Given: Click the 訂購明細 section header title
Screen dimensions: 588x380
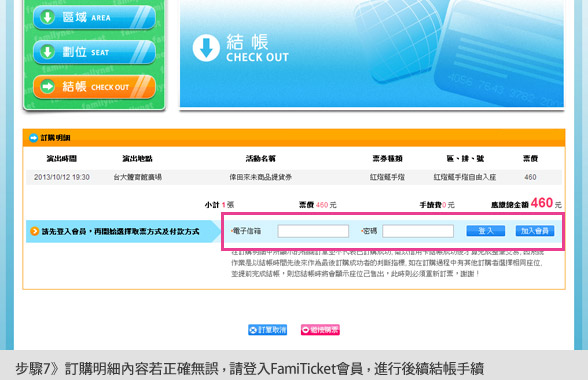Looking at the screenshot, I should pos(56,138).
